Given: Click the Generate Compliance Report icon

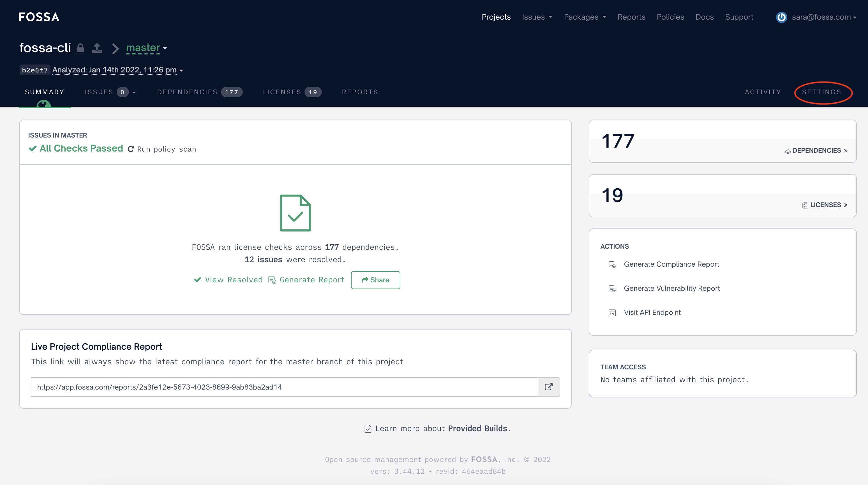Looking at the screenshot, I should 612,264.
